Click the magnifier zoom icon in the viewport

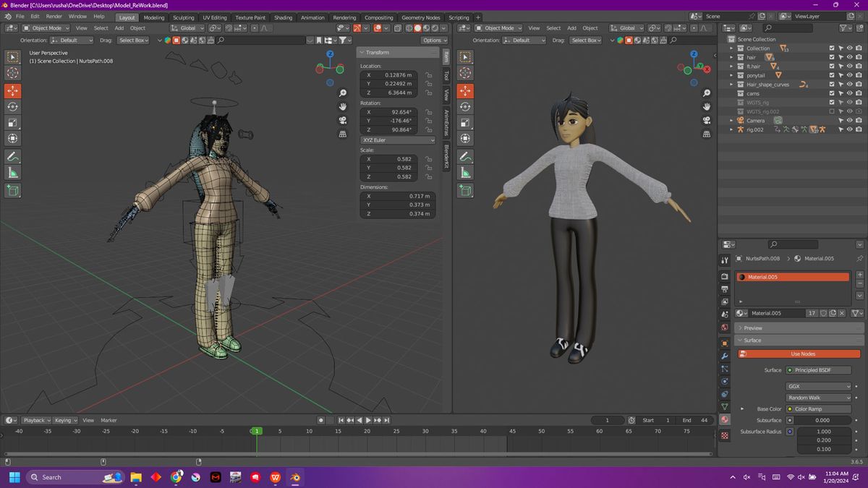(x=342, y=93)
